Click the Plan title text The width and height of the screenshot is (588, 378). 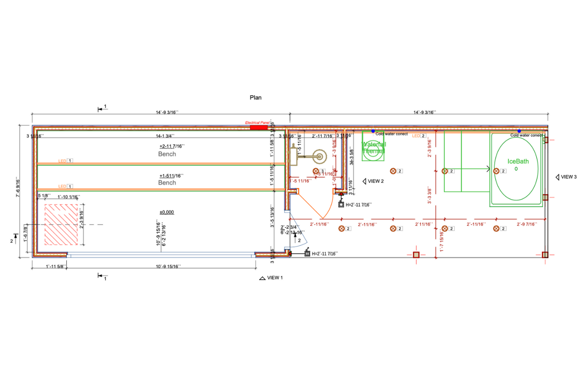(x=256, y=97)
